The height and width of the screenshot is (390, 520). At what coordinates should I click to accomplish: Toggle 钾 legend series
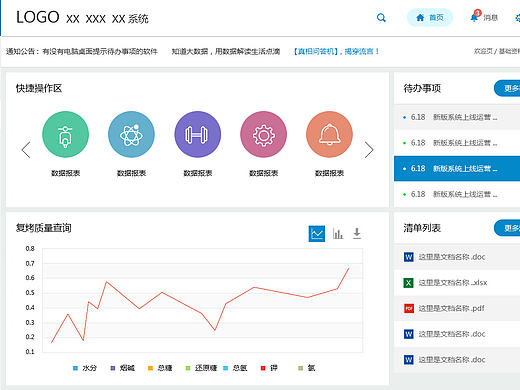[x=269, y=368]
